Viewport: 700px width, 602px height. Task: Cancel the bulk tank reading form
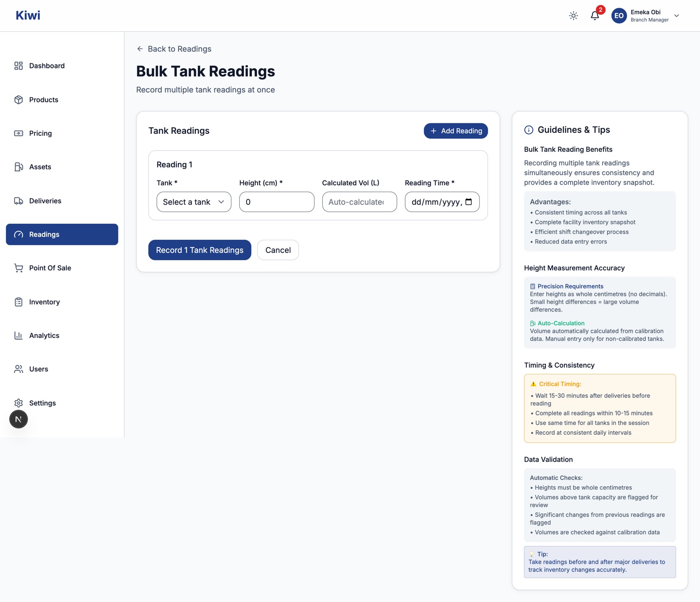278,250
